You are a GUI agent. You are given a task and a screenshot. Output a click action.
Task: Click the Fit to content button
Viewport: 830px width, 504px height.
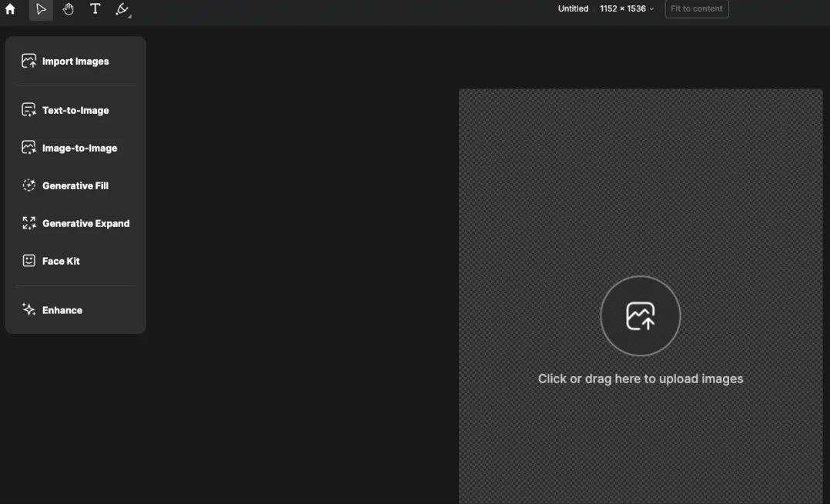(x=696, y=9)
